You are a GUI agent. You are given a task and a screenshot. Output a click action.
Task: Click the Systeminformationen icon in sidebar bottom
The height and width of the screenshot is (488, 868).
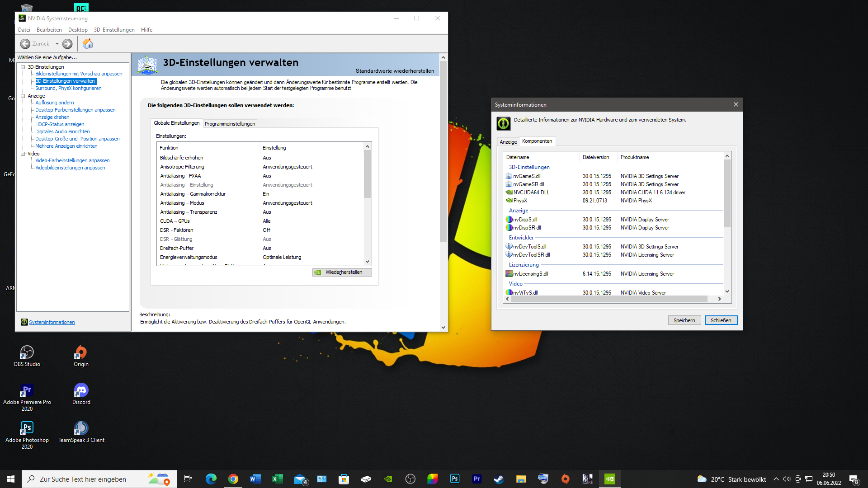24,322
